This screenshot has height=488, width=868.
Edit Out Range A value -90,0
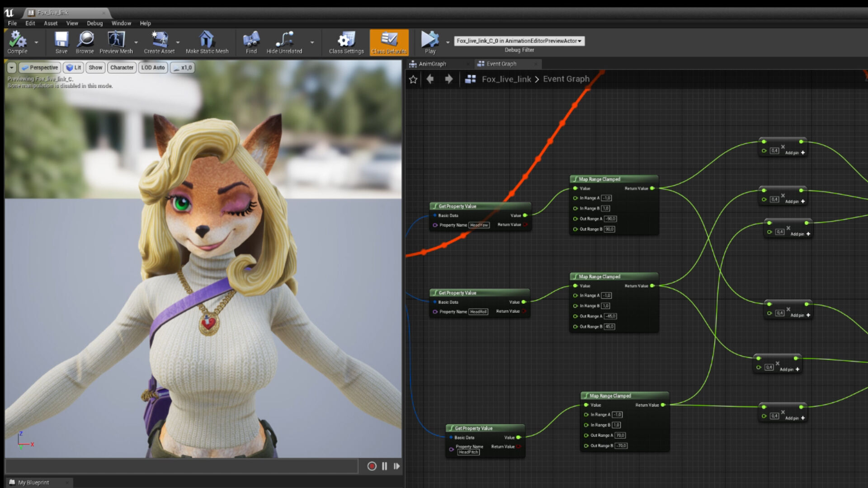[x=610, y=219]
